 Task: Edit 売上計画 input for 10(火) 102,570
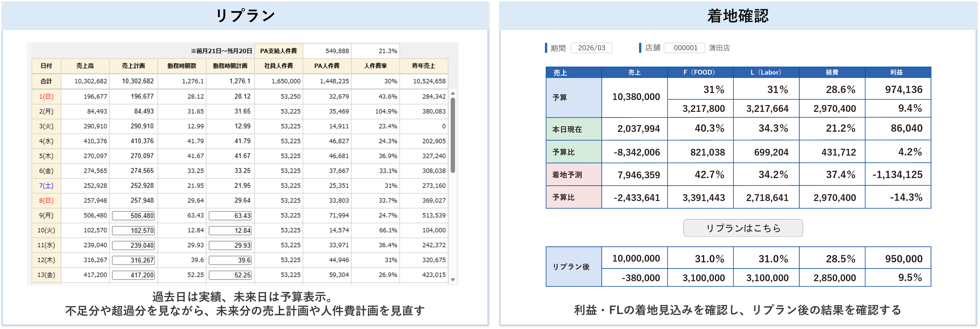point(133,230)
